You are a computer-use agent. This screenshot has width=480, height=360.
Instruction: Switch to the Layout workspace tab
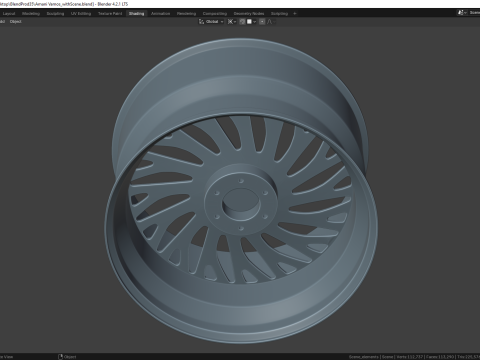coord(9,13)
